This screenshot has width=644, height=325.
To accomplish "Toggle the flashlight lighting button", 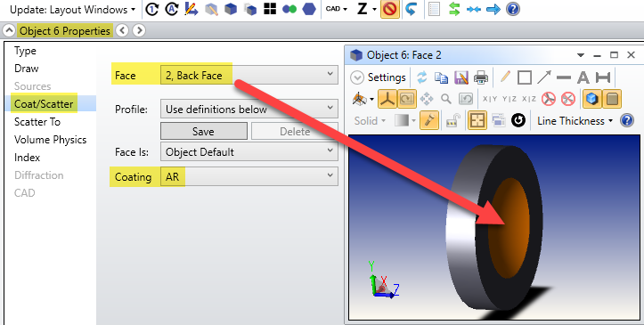I will click(429, 120).
